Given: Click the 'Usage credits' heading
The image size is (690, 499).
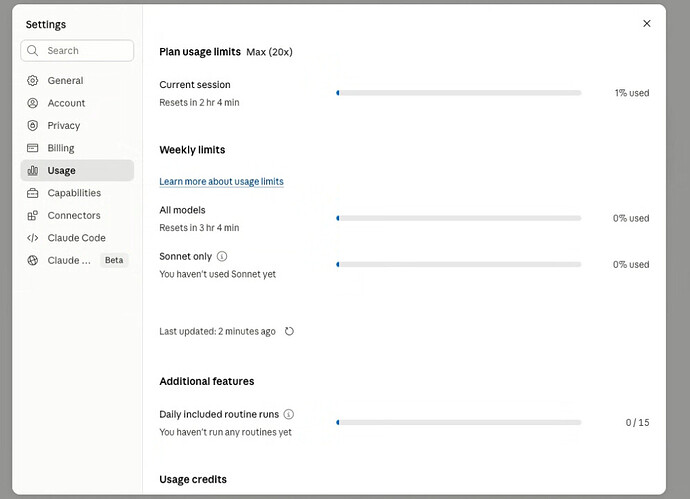Looking at the screenshot, I should click(193, 479).
